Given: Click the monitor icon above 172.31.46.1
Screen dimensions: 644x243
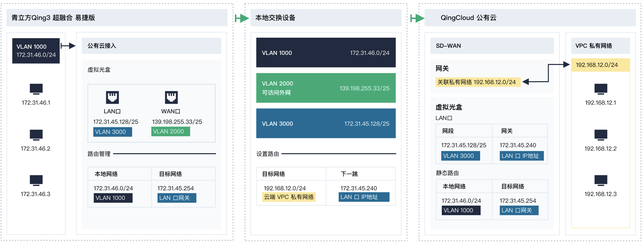Looking at the screenshot, I should [x=36, y=89].
